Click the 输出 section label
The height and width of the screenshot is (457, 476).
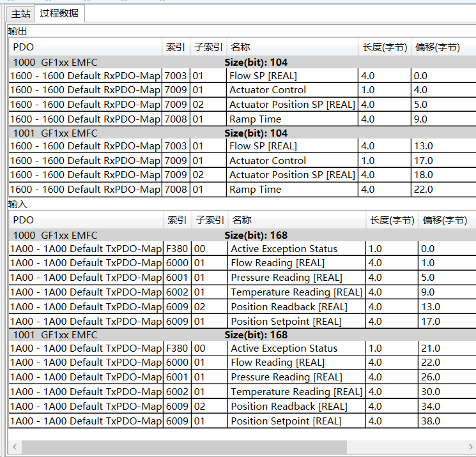(18, 31)
